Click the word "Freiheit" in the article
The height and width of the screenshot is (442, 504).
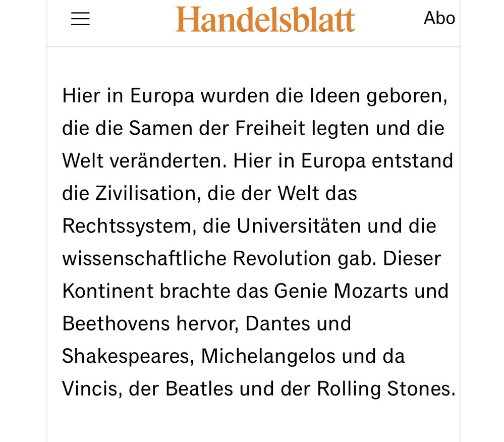pyautogui.click(x=263, y=129)
